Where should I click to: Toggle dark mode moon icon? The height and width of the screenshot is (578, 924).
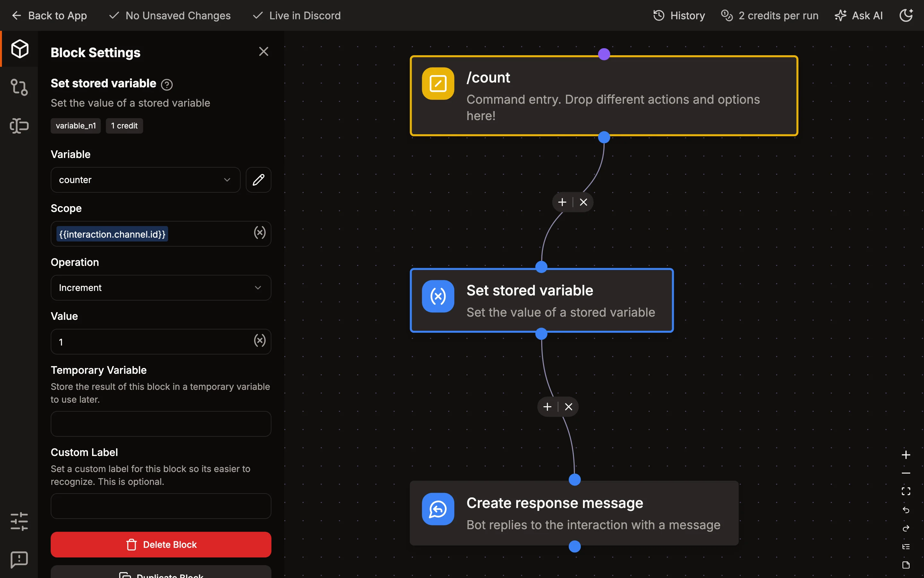coord(906,15)
